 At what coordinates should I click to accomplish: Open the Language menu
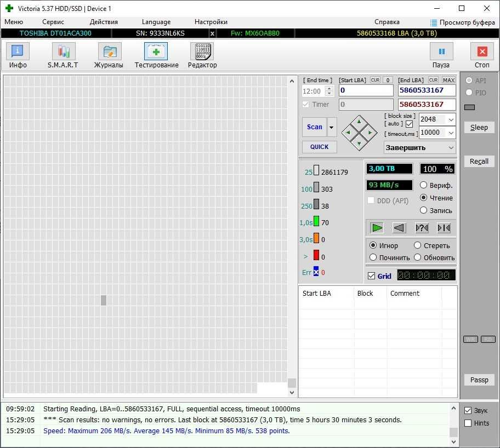pyautogui.click(x=156, y=22)
